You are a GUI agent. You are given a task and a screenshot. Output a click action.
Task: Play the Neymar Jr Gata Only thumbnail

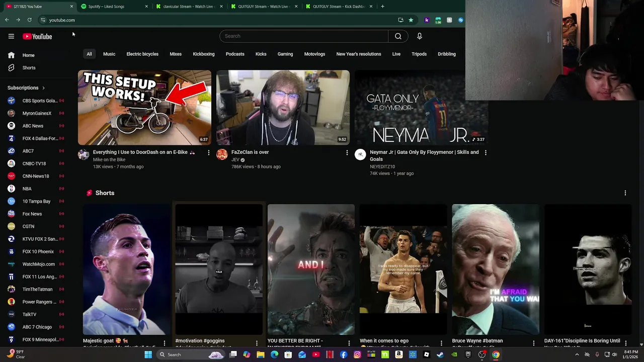click(x=421, y=108)
